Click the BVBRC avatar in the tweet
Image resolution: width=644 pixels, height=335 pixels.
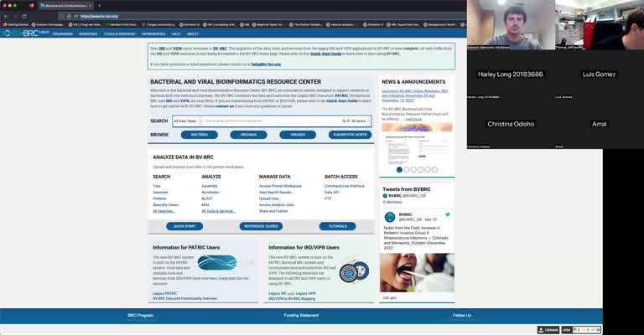point(390,217)
